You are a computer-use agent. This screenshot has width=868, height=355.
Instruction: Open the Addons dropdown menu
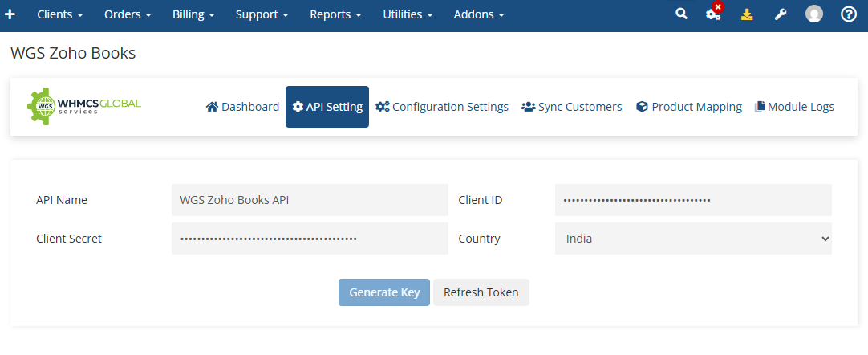(x=479, y=14)
